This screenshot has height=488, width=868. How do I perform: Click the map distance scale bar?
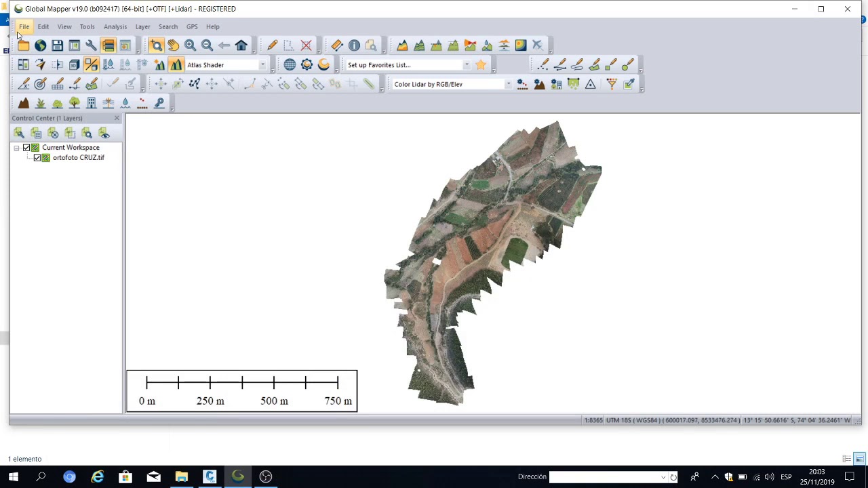[242, 391]
